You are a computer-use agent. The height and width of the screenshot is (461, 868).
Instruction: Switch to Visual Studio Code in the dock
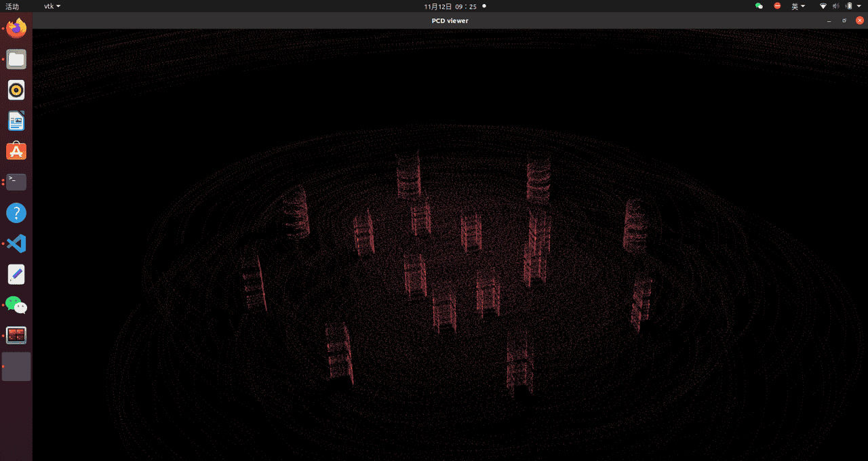pyautogui.click(x=16, y=243)
